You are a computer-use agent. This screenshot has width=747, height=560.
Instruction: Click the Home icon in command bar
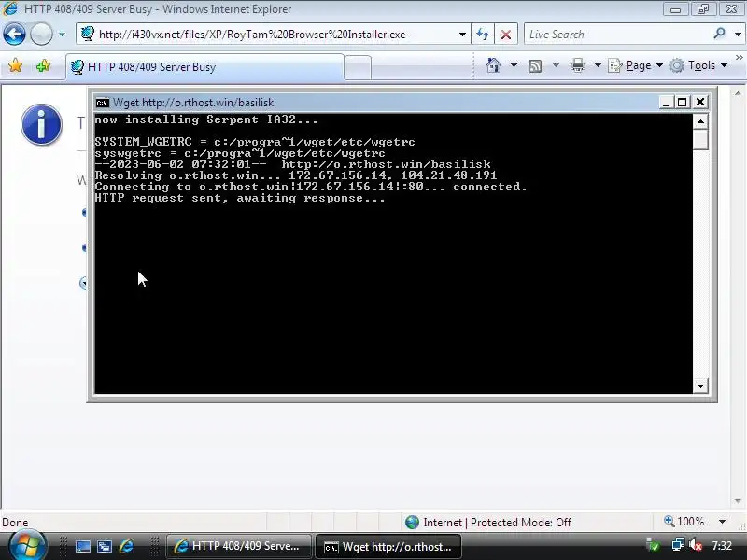pyautogui.click(x=494, y=65)
